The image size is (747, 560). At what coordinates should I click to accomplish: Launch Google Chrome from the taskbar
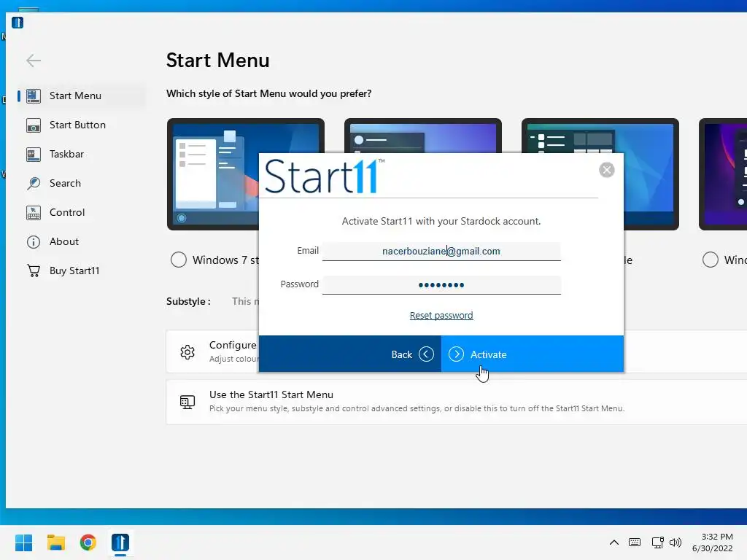(88, 542)
